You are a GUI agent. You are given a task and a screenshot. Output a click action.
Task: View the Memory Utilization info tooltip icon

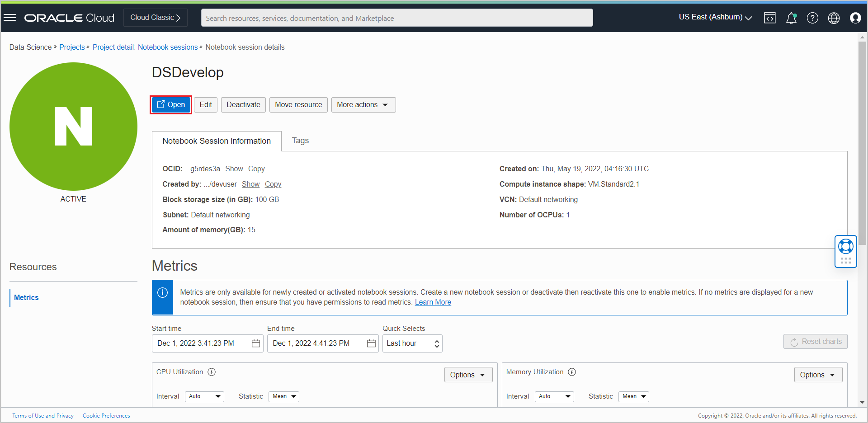[x=571, y=372]
